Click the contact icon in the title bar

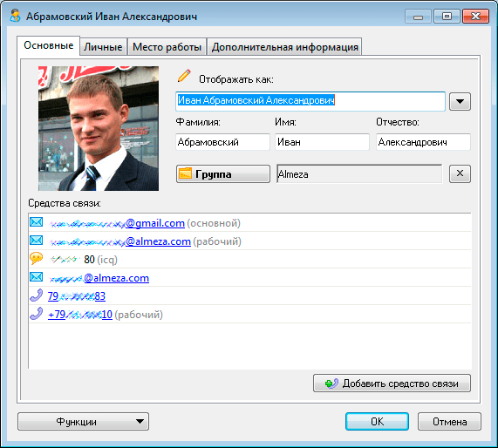(15, 16)
